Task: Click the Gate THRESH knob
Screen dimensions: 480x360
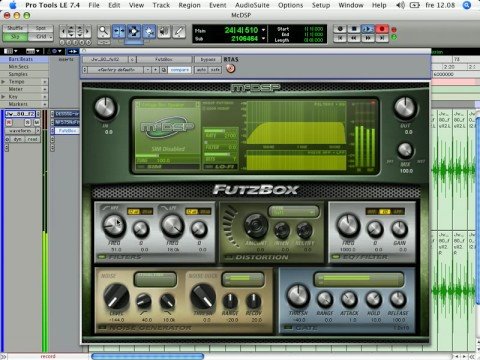Action: tap(298, 295)
